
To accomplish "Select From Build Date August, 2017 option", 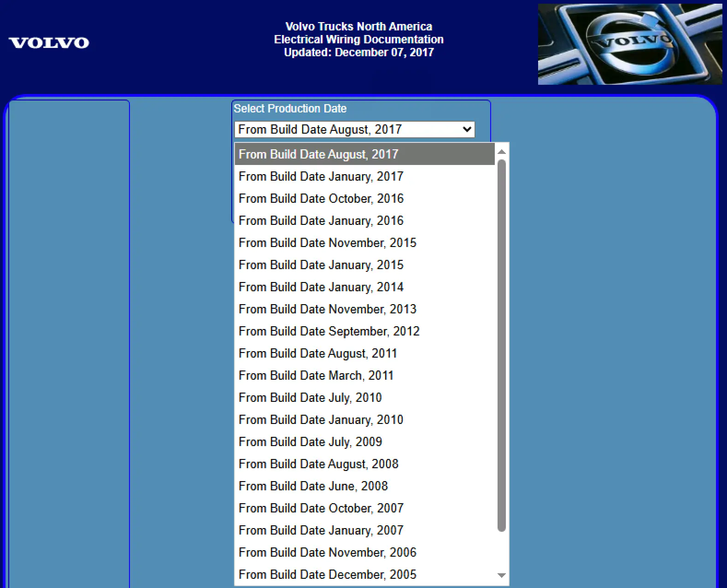I will coord(364,154).
